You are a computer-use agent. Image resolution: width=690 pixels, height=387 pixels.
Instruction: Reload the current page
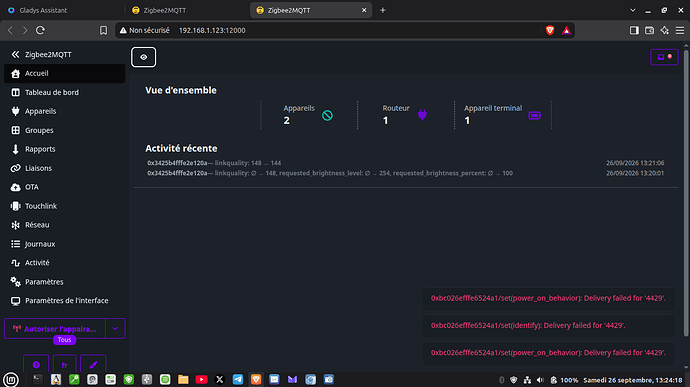point(40,30)
